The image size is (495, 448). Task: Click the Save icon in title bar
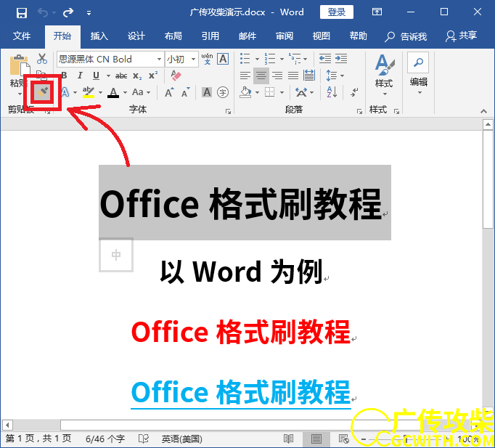point(22,12)
